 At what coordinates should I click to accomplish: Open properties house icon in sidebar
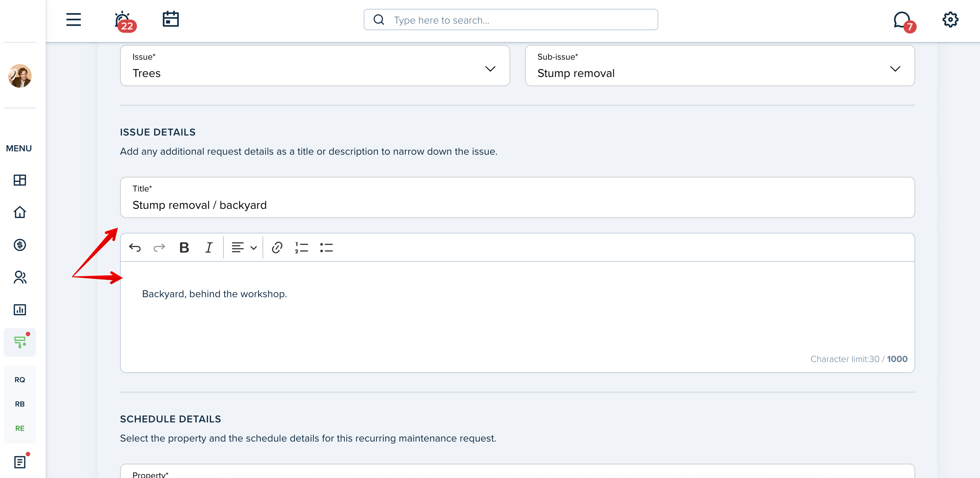(x=20, y=212)
